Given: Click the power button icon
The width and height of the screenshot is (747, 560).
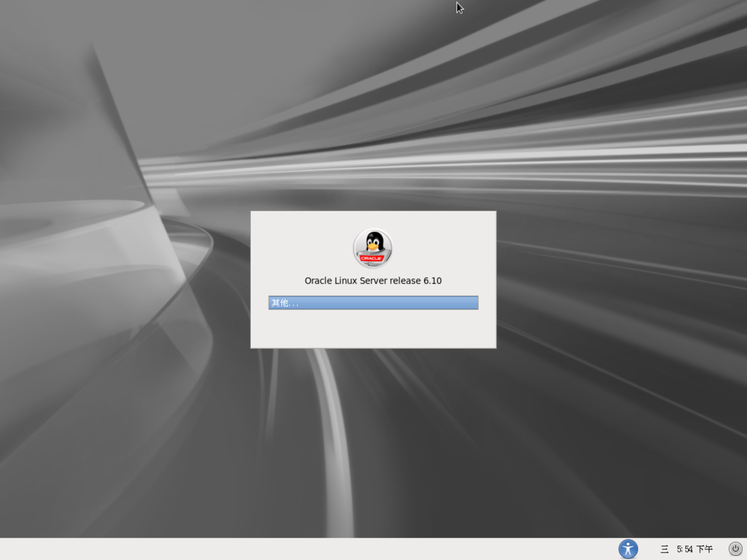Looking at the screenshot, I should 735,549.
